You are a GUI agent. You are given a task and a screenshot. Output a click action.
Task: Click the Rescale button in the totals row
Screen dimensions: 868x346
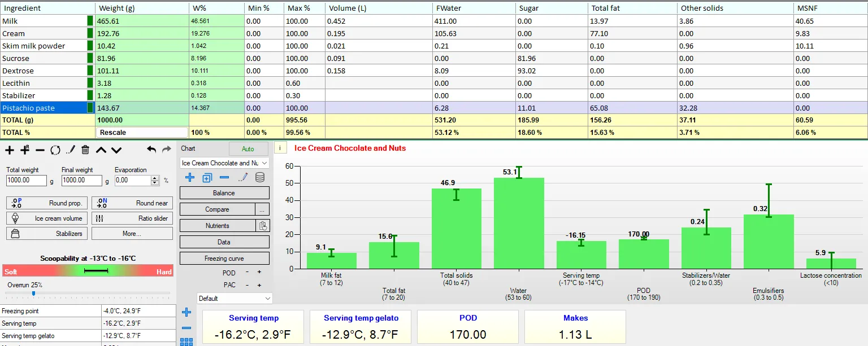(141, 133)
